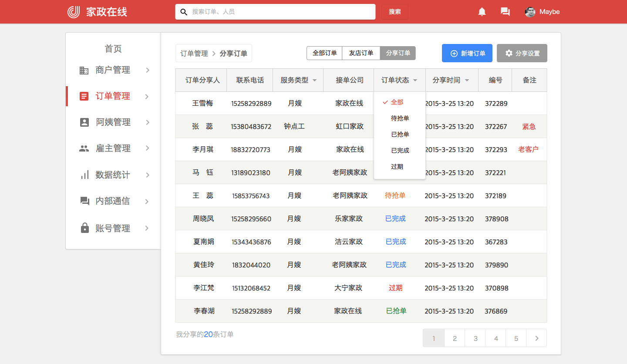This screenshot has width=627, height=364.
Task: Switch to the 友店订单 tab
Action: click(x=361, y=53)
